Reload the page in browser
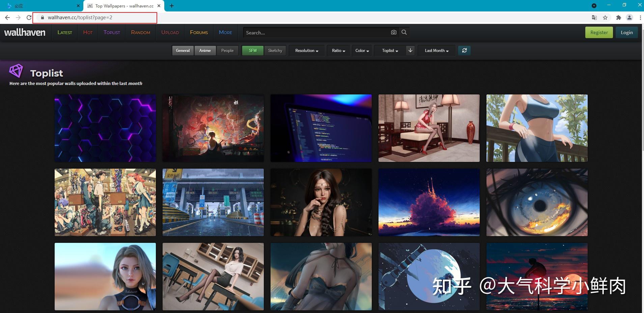644x313 pixels. coord(29,18)
